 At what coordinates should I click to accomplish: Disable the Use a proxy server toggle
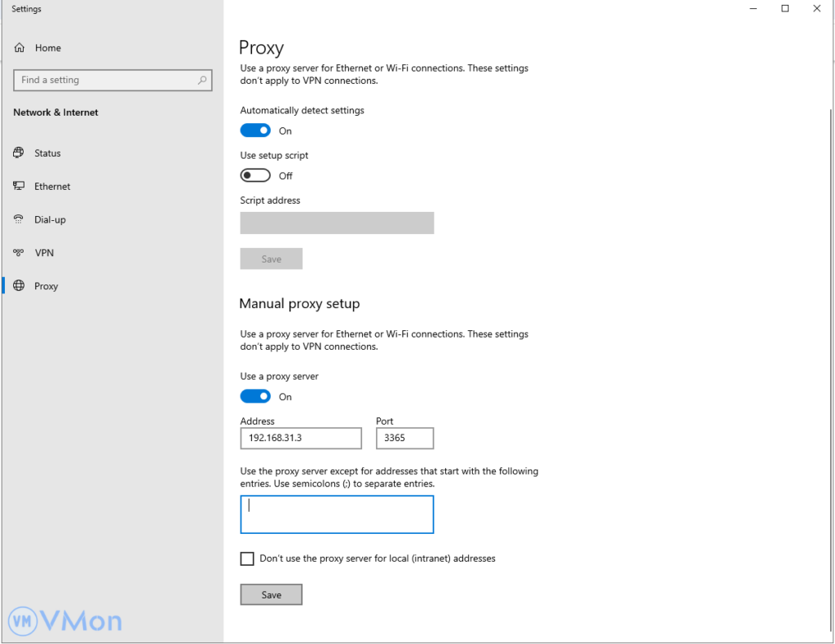point(255,396)
